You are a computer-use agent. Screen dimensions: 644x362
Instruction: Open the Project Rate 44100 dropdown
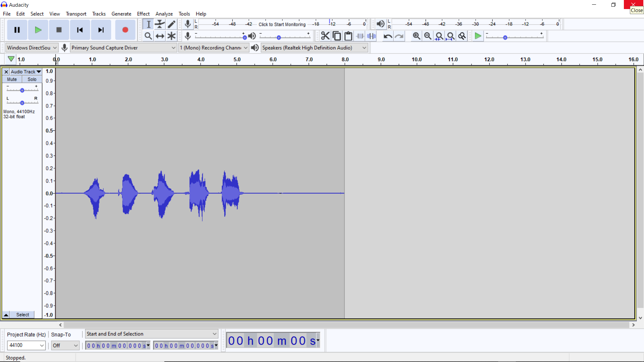(x=42, y=345)
